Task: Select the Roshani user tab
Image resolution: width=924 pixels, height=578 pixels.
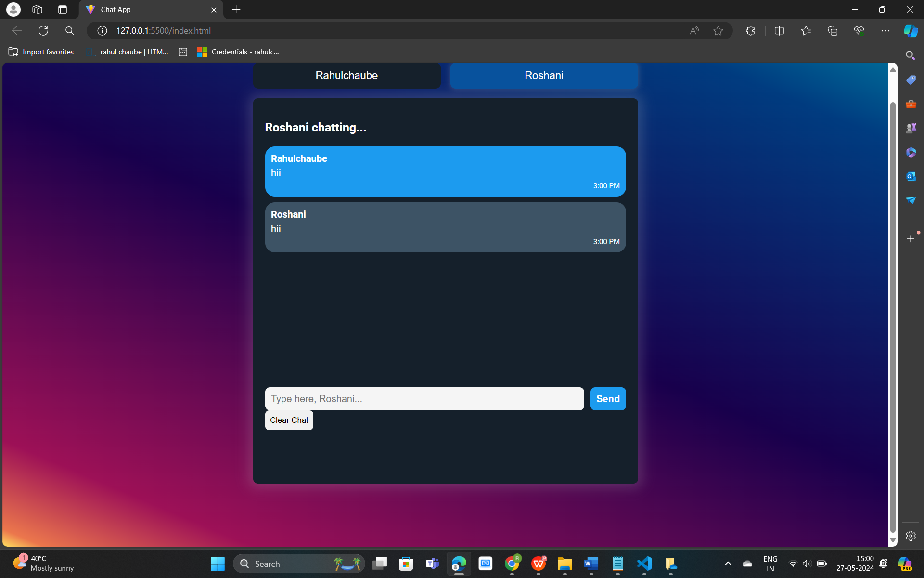Action: click(544, 76)
